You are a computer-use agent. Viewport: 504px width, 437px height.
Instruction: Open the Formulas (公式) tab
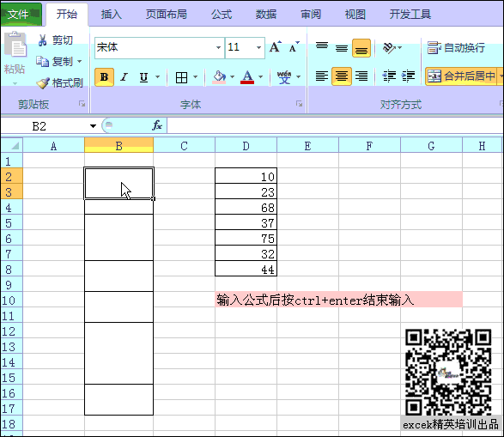click(222, 14)
